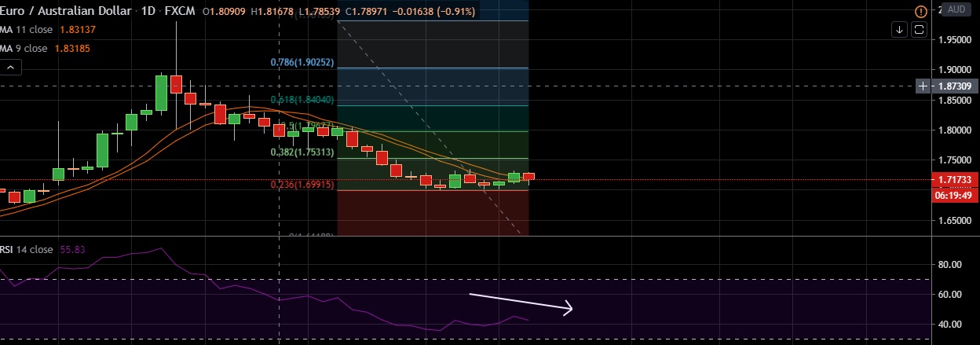Select the MA 9 close indicator legend

24,48
